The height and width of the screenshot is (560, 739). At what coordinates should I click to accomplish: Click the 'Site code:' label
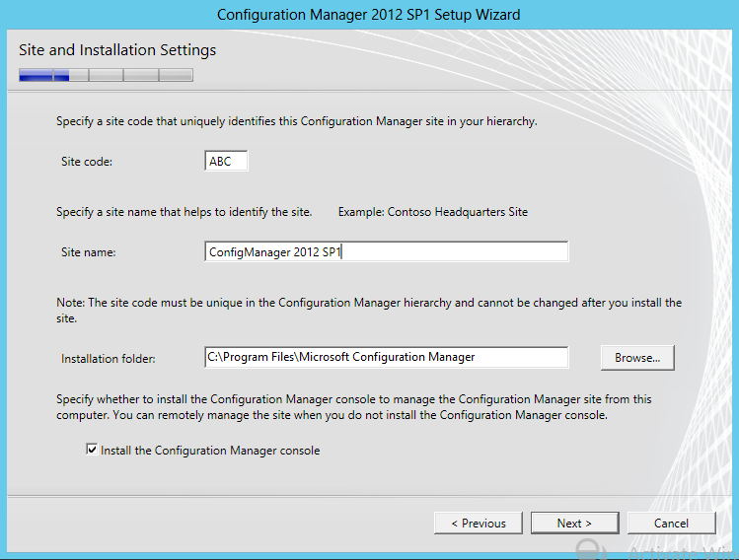click(x=87, y=162)
